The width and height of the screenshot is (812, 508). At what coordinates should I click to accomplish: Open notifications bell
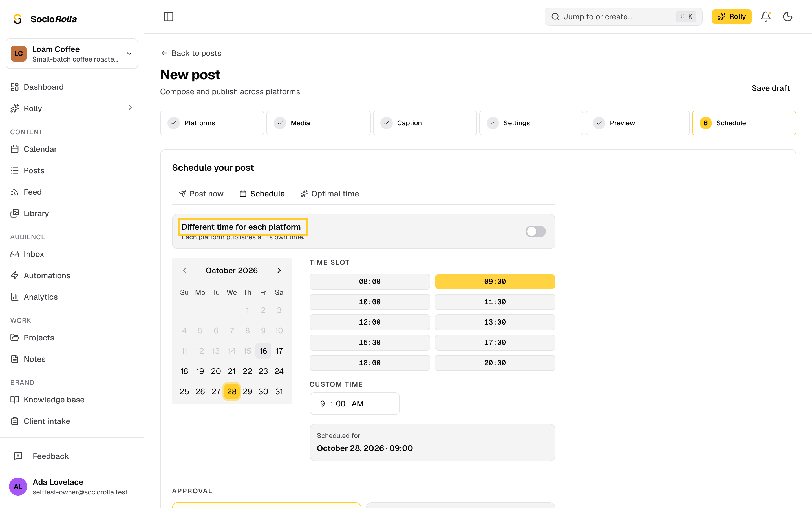[765, 16]
